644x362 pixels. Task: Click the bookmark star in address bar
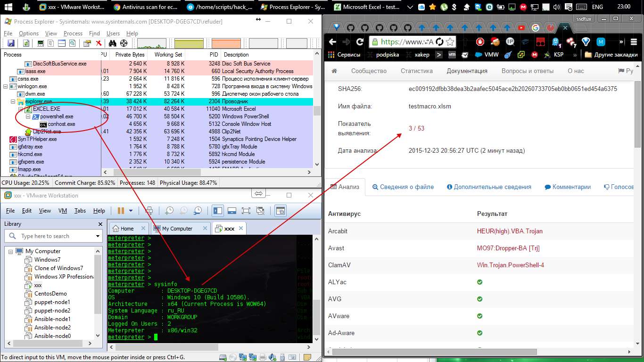point(450,42)
